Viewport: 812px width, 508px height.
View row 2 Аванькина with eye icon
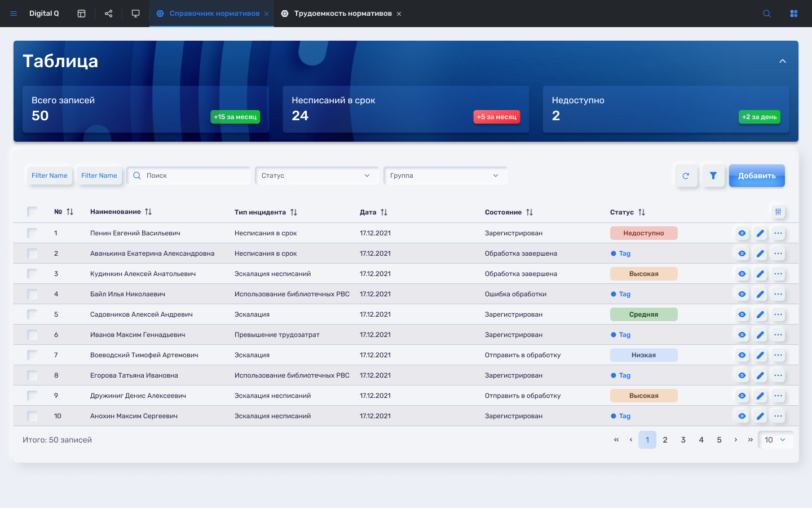pyautogui.click(x=742, y=253)
